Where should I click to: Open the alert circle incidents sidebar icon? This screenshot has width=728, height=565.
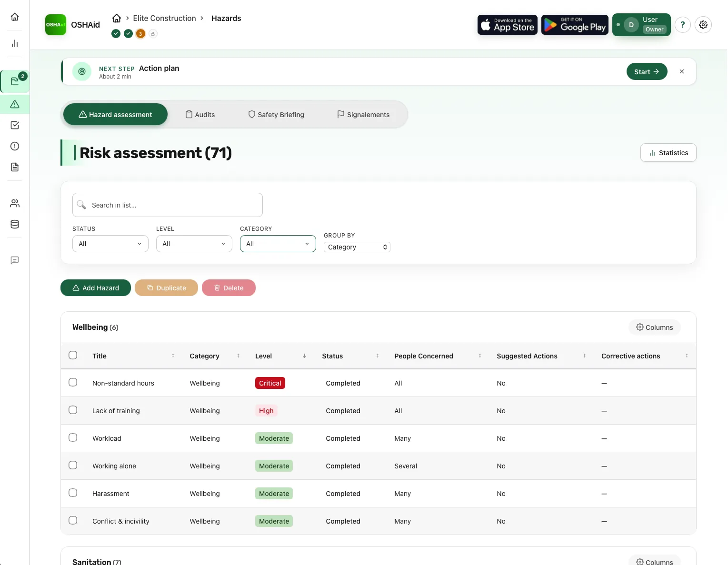click(x=15, y=146)
